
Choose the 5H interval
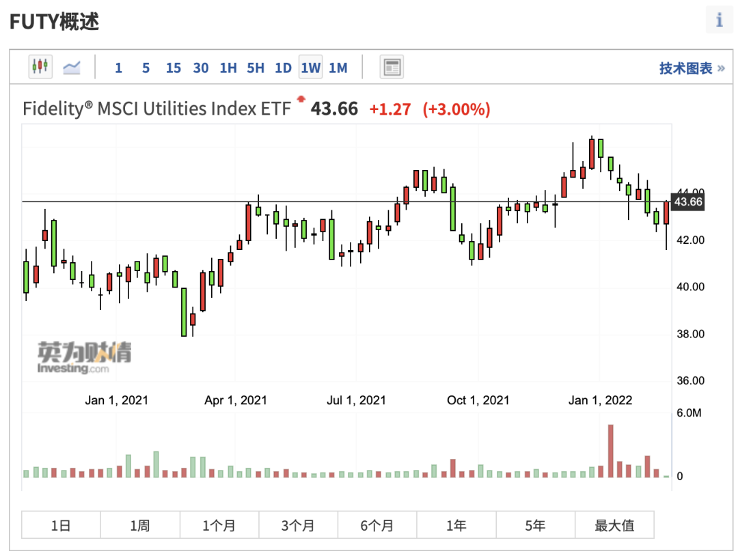[x=256, y=68]
